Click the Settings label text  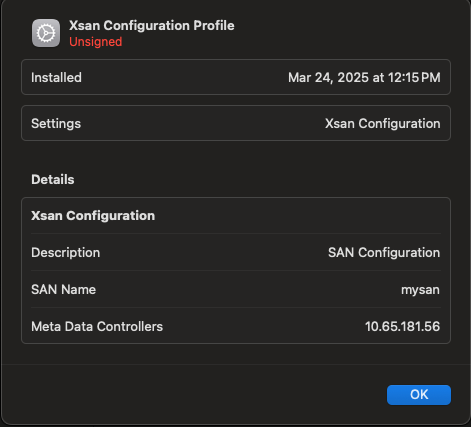coord(56,124)
